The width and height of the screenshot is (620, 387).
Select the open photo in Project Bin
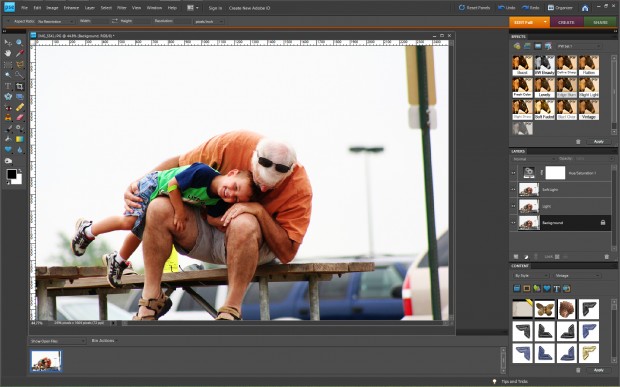pyautogui.click(x=46, y=361)
